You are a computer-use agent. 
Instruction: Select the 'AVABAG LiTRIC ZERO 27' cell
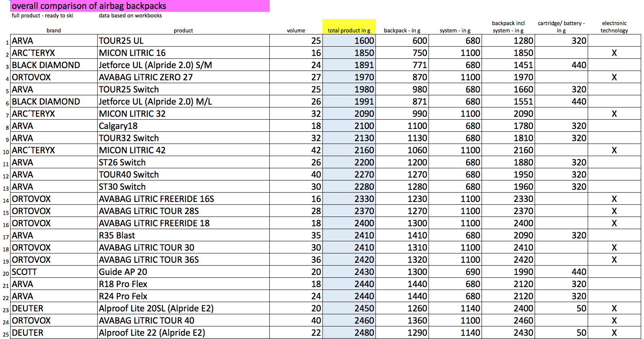(183, 77)
